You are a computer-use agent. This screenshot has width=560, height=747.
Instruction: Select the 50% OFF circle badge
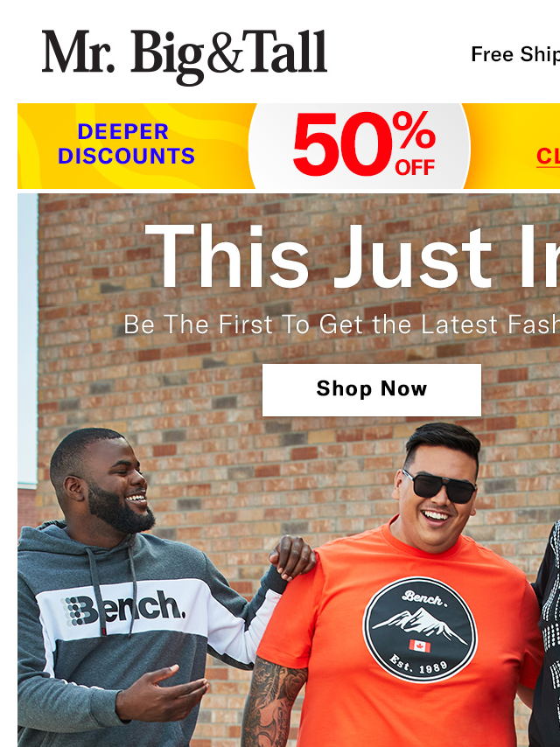[x=360, y=146]
